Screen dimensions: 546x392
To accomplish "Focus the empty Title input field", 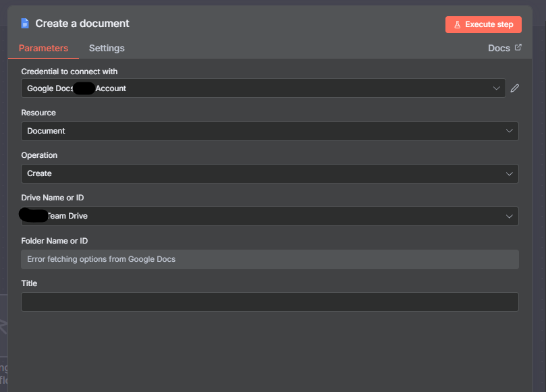I will click(269, 302).
